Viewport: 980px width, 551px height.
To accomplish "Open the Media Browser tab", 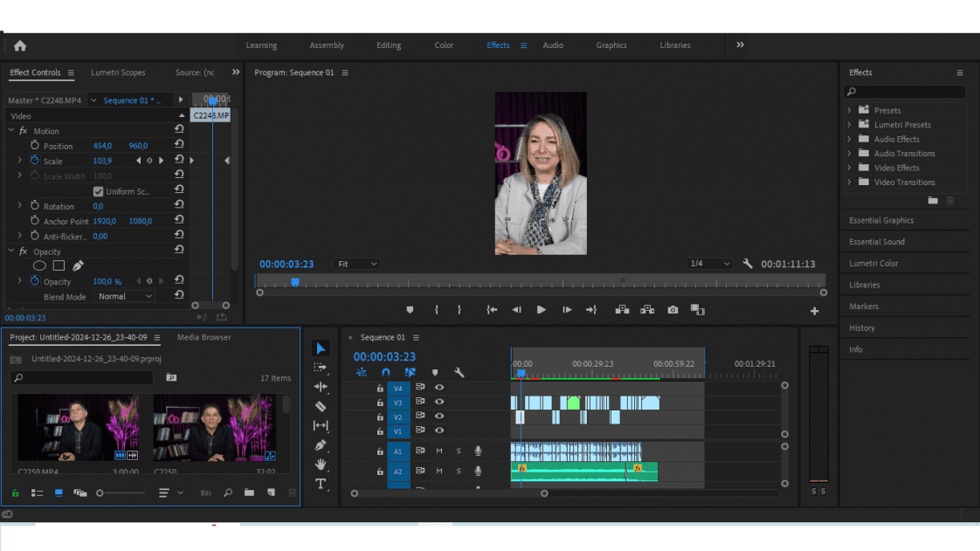I will coord(204,337).
